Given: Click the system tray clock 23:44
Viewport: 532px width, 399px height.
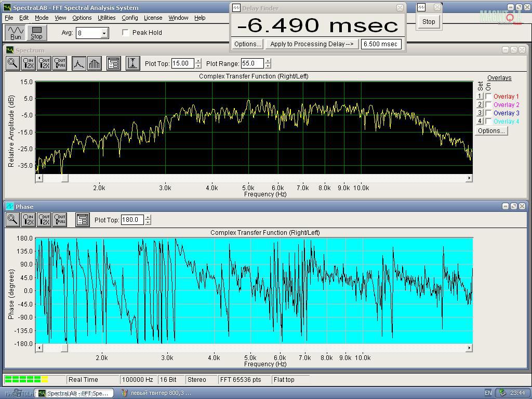Looking at the screenshot, I should (518, 393).
